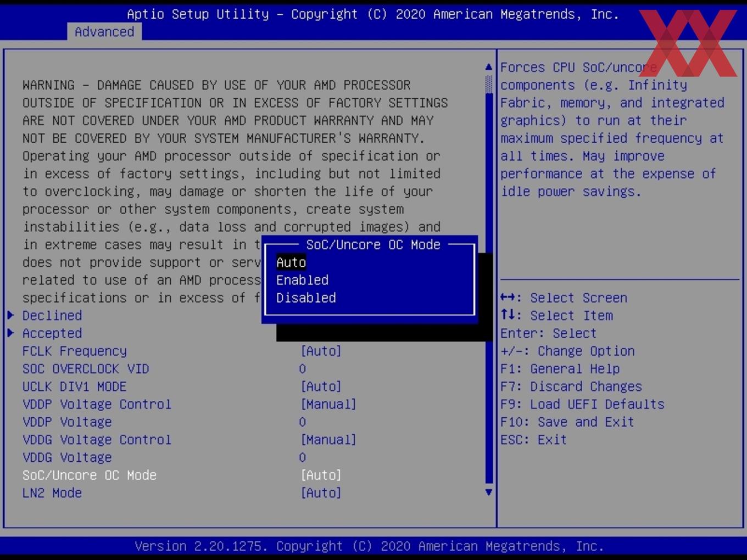Viewport: 747px width, 560px height.
Task: Click the F7: Discard Changes hint
Action: [571, 387]
